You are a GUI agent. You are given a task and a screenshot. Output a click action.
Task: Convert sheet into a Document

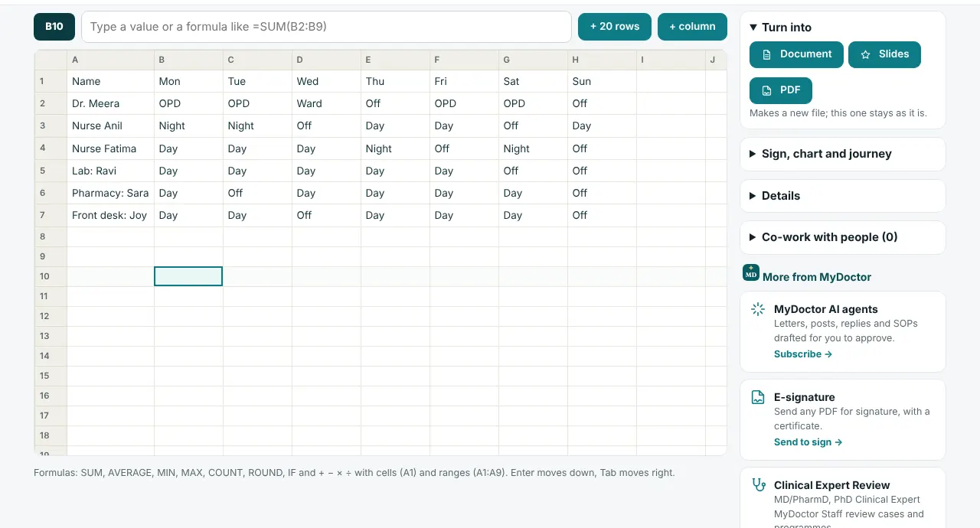(x=796, y=54)
